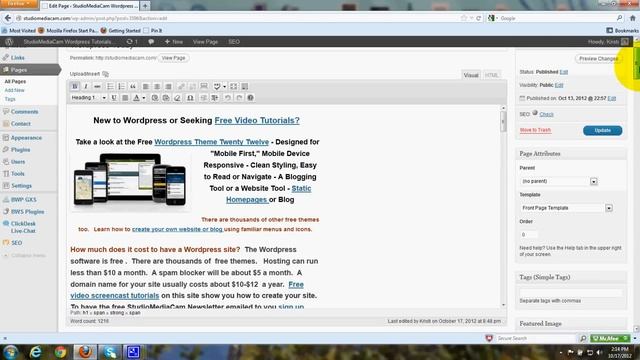
Task: Insert custom character omega icon
Action: [x=190, y=98]
